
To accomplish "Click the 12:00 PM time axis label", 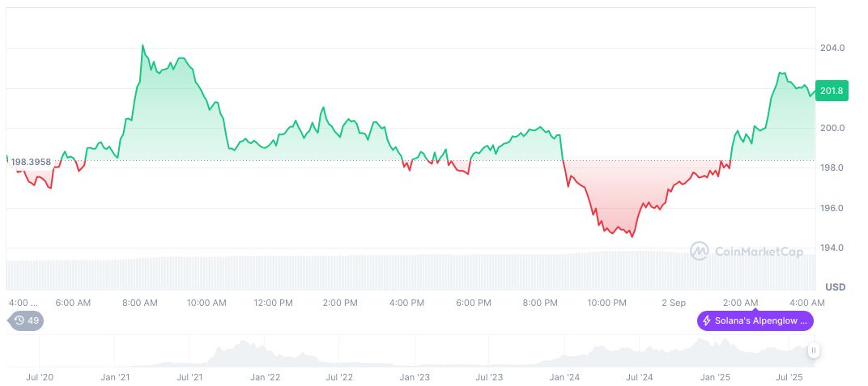I will click(273, 303).
